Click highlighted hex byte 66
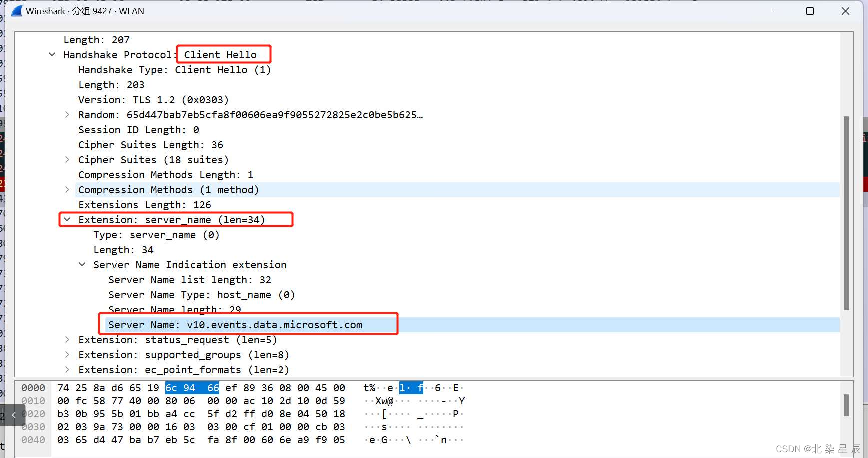The width and height of the screenshot is (868, 458). 213,388
